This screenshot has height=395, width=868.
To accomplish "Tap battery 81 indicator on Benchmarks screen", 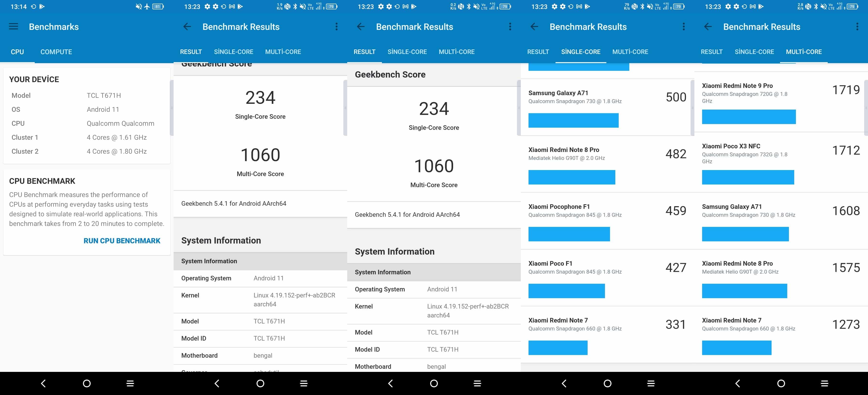I will pos(158,7).
